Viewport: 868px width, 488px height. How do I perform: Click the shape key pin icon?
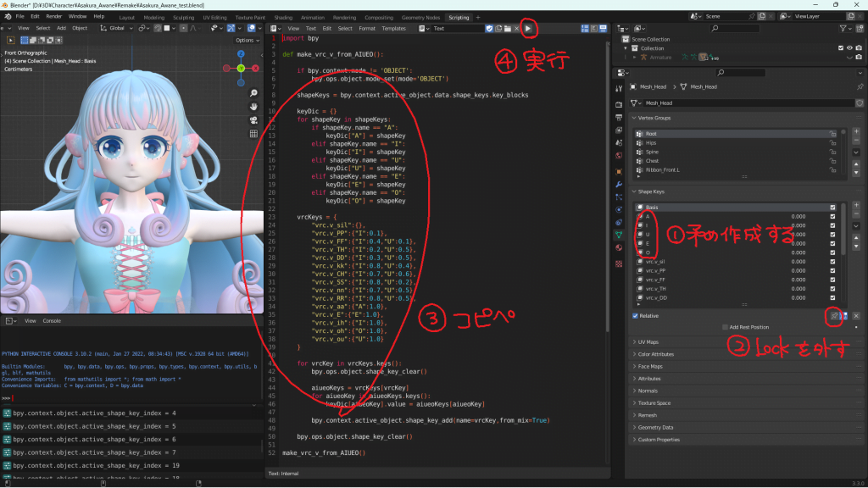[x=835, y=315]
